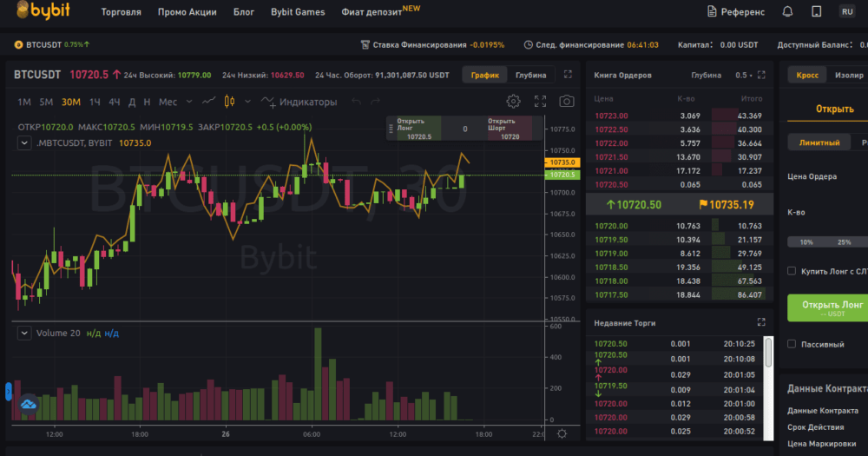Enter fullscreen chart mode
Screen dimensions: 868x456
click(x=540, y=102)
